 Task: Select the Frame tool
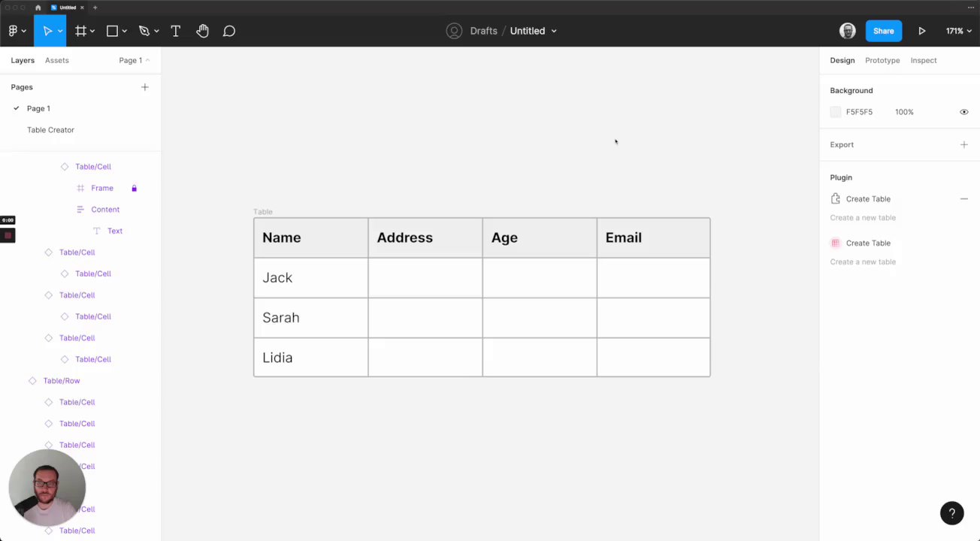(x=80, y=31)
